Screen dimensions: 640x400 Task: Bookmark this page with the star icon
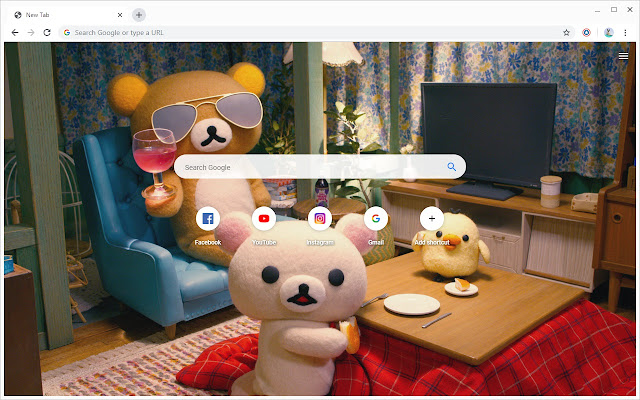coord(566,33)
